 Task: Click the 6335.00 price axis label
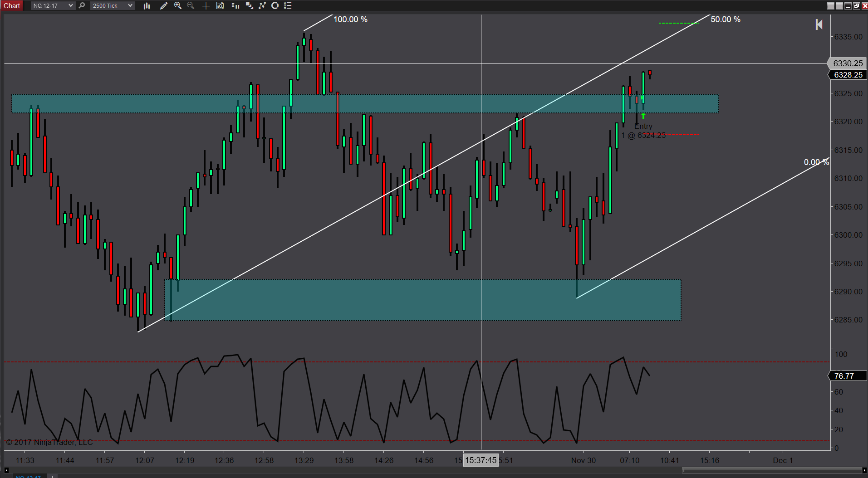pos(848,37)
